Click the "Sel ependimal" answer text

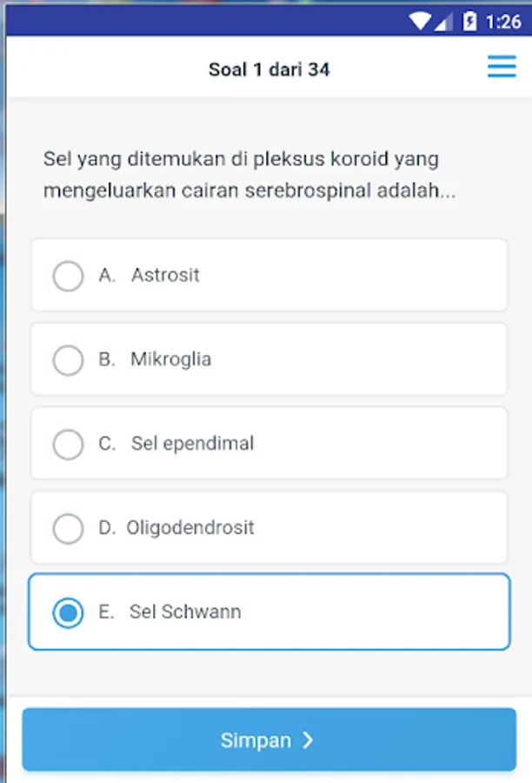[x=192, y=444]
